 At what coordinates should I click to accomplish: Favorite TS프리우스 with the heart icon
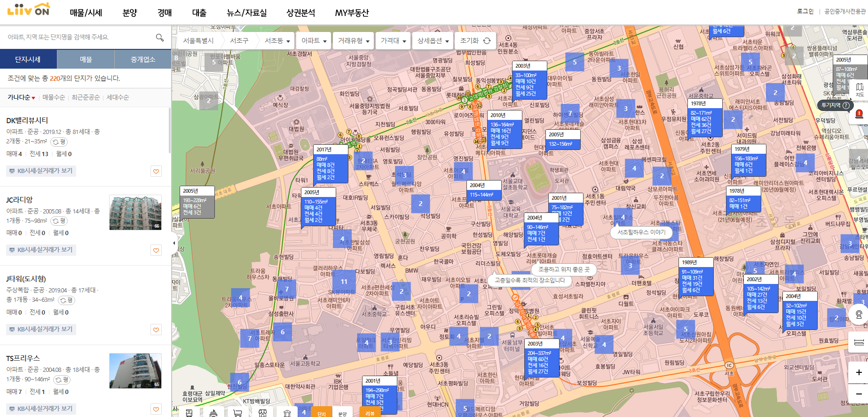pyautogui.click(x=156, y=409)
